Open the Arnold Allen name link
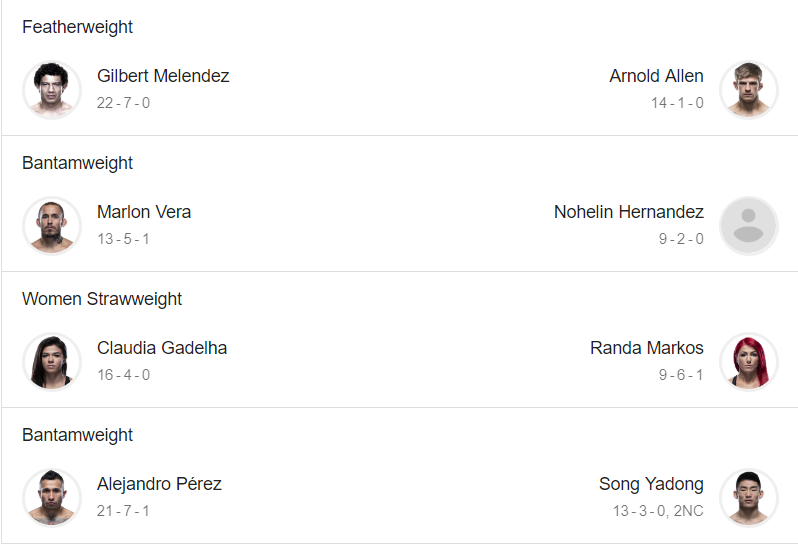 (x=657, y=76)
